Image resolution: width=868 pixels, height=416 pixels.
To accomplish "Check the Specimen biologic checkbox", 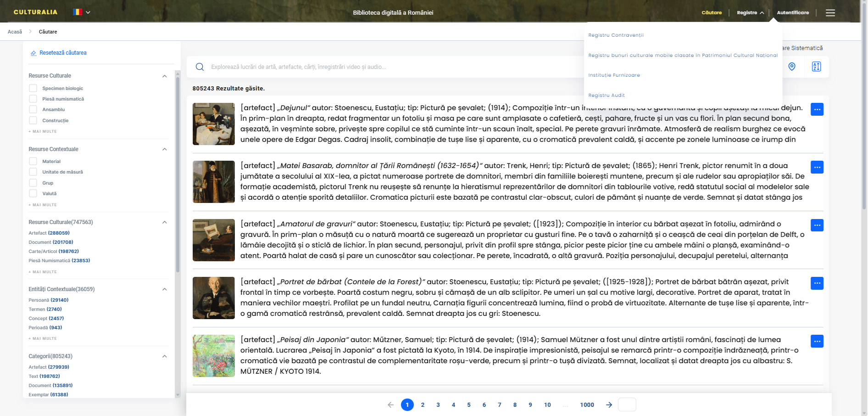I will 33,88.
